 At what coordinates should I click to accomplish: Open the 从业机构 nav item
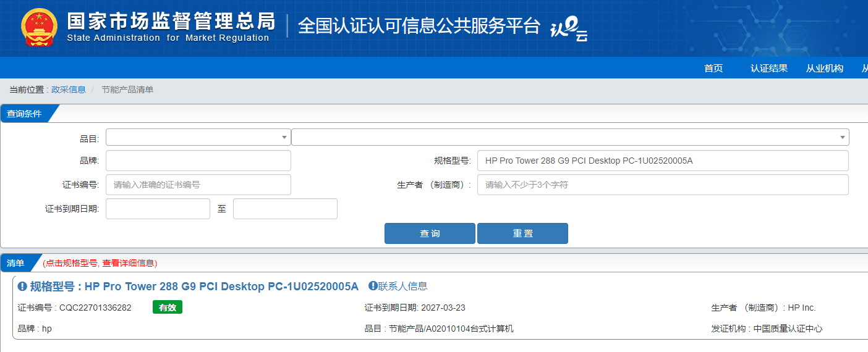[825, 68]
